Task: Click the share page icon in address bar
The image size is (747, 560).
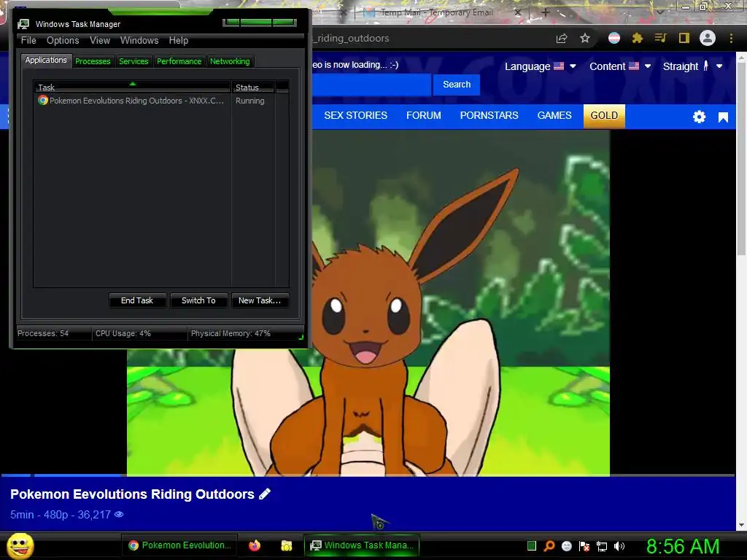Action: (x=562, y=38)
